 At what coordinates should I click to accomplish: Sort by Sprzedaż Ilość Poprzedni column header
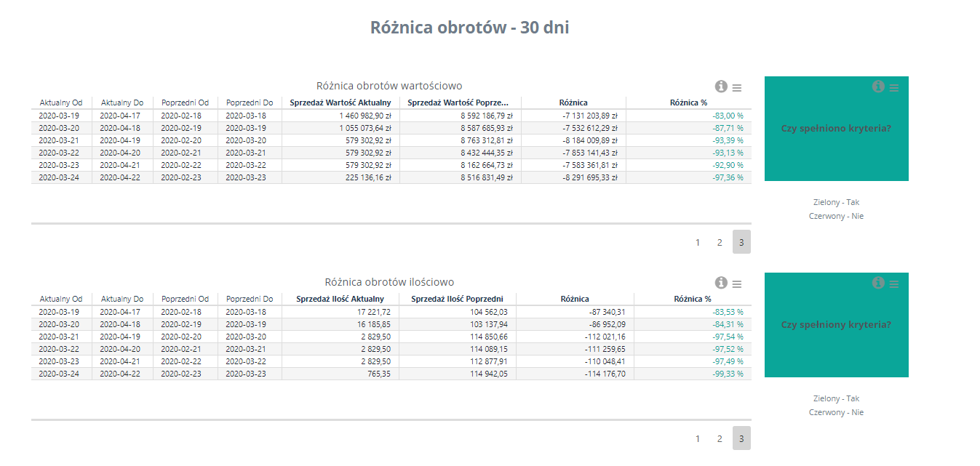[x=457, y=299]
